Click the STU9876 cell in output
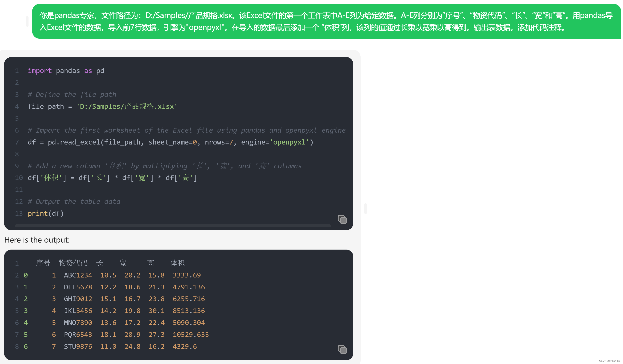 pyautogui.click(x=78, y=346)
